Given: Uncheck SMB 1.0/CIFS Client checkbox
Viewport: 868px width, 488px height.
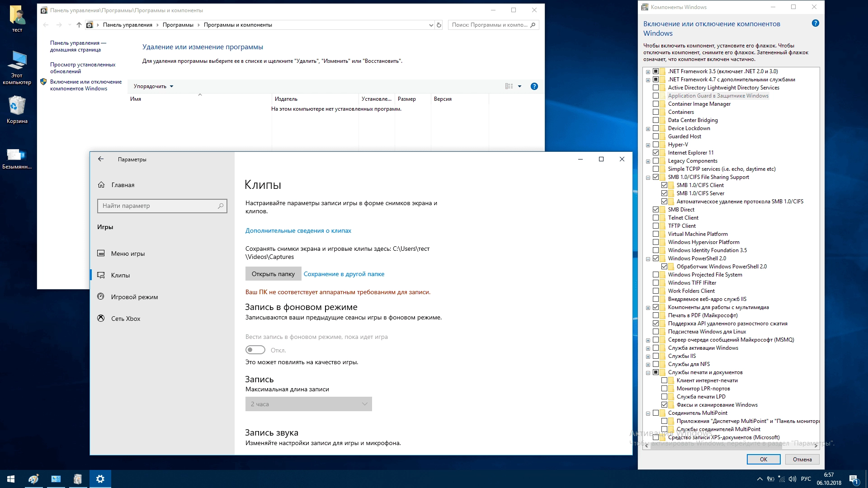Looking at the screenshot, I should pos(664,185).
